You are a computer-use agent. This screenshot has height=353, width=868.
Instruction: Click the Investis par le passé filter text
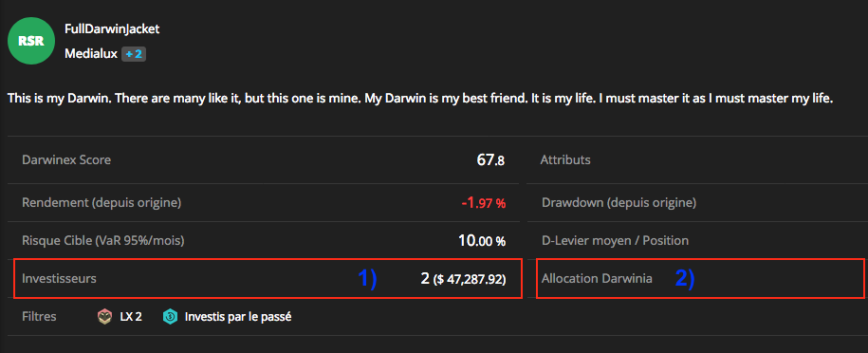(x=238, y=317)
